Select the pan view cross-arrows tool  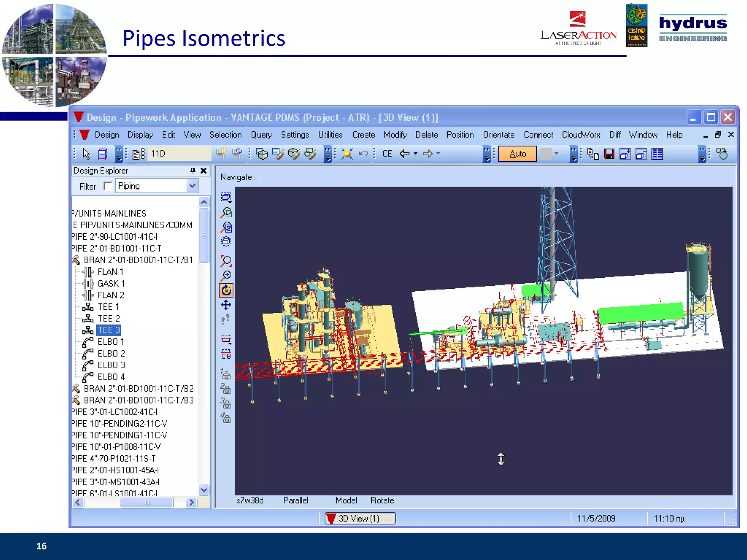(x=226, y=305)
